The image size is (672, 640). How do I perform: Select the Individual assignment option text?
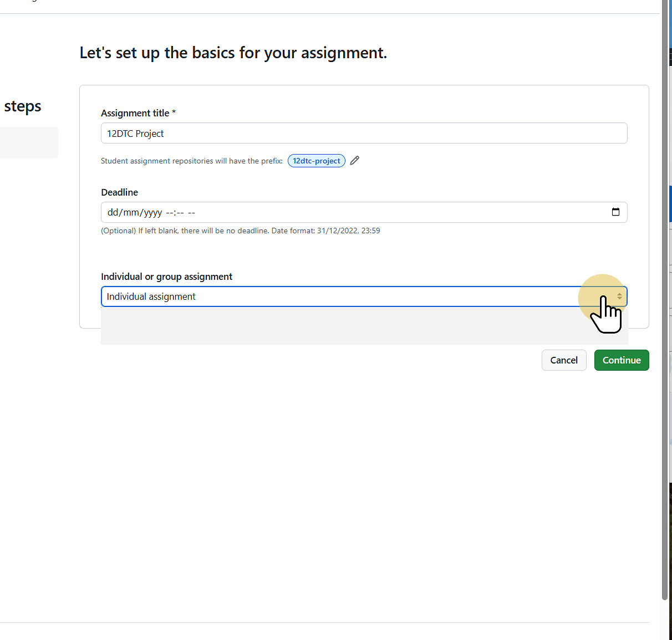(151, 296)
